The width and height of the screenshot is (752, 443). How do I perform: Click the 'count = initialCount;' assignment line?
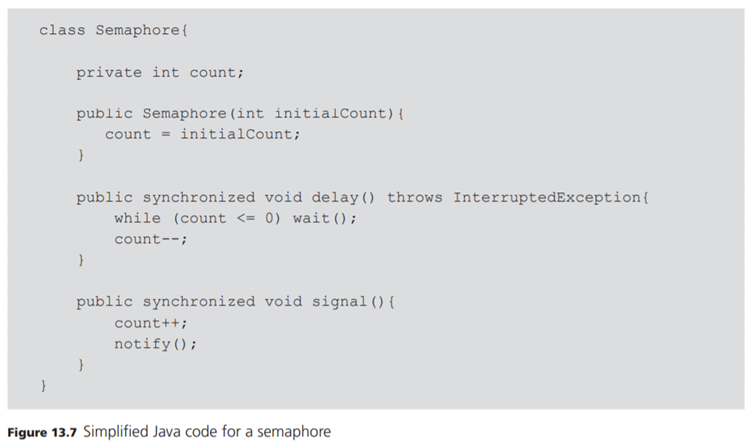point(203,134)
